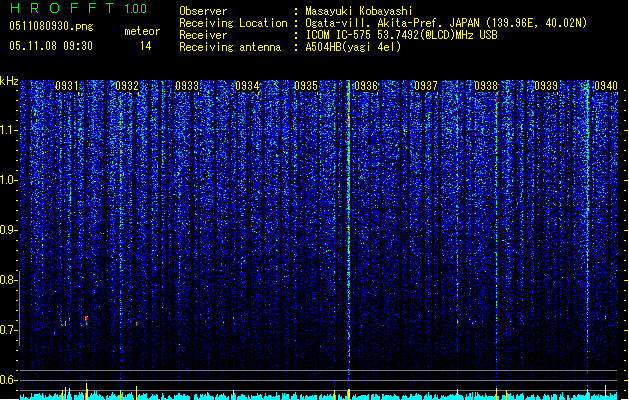Click the 0.9 frequency axis label
The image size is (629, 400).
coord(9,230)
